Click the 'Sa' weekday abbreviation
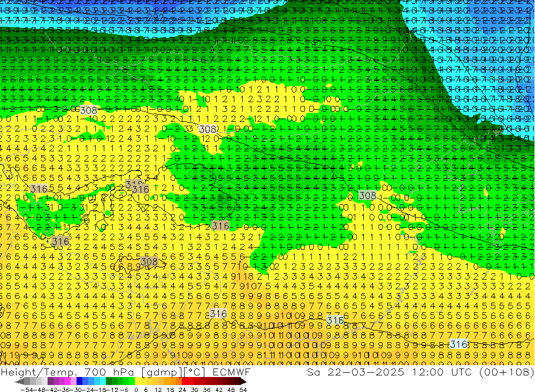This screenshot has width=535, height=392. [x=314, y=372]
